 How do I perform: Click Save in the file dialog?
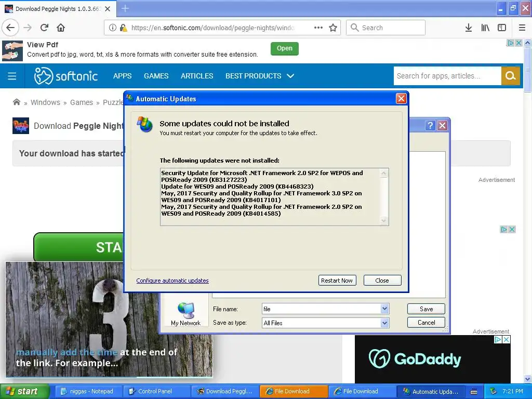click(x=426, y=309)
